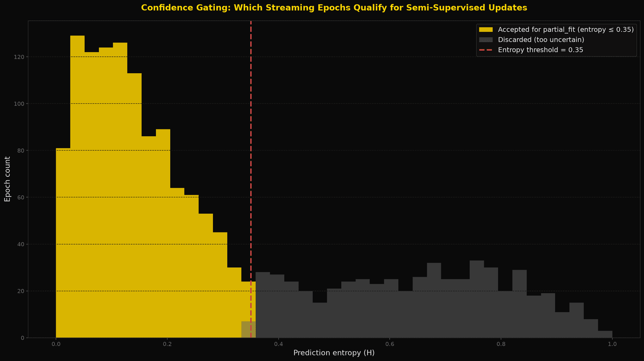Viewport: 644px width, 361px height.
Task: Click x-axis tick label '1.0'
Action: (612, 344)
